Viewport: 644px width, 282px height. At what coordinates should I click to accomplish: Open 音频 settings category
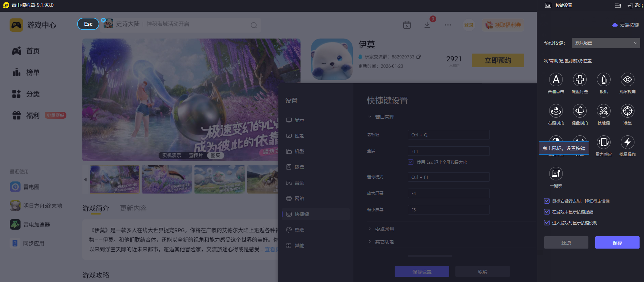316,183
